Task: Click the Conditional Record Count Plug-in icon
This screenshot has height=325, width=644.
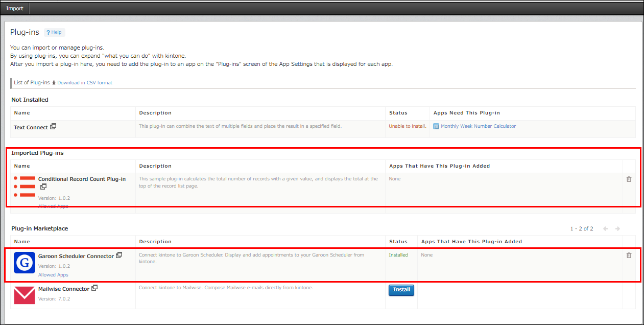Action: 24,186
